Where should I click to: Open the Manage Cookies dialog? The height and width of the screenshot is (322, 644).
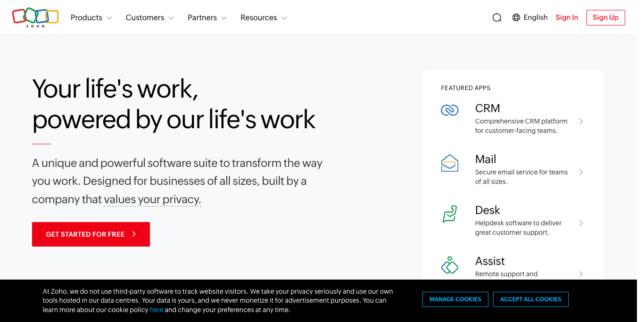[x=455, y=299]
